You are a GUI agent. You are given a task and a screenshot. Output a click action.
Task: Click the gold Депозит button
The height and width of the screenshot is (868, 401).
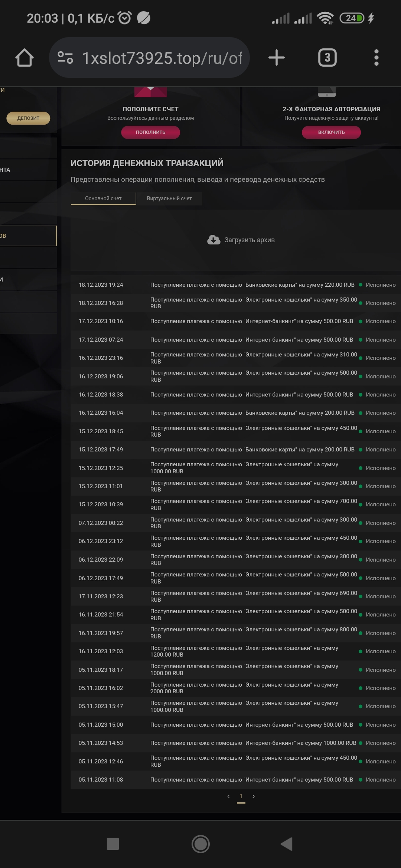(28, 118)
